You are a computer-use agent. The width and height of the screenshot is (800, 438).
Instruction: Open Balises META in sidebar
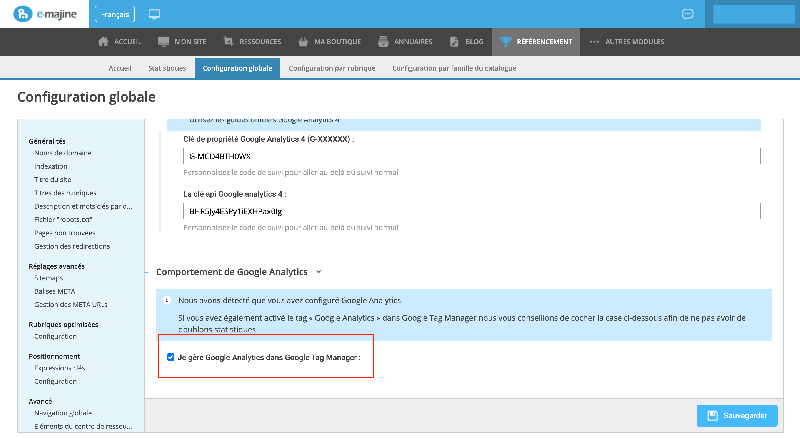(x=55, y=291)
